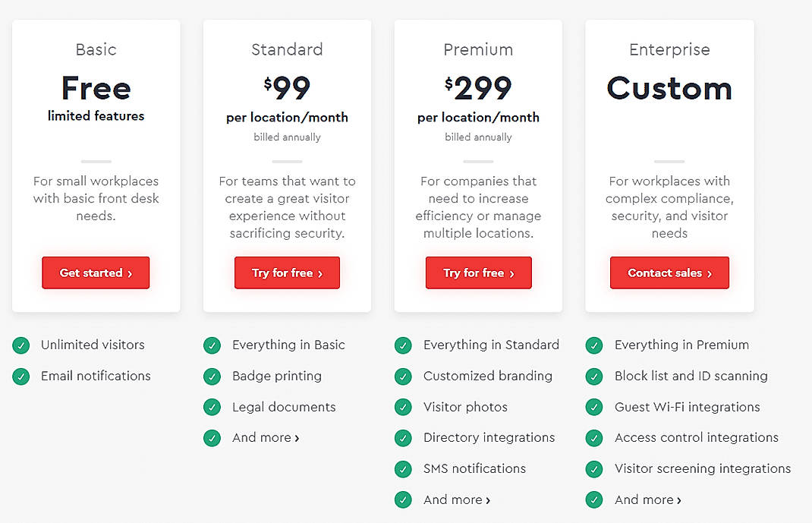Click the checkmark beside Visitor screening integrations
812x523 pixels.
[594, 468]
